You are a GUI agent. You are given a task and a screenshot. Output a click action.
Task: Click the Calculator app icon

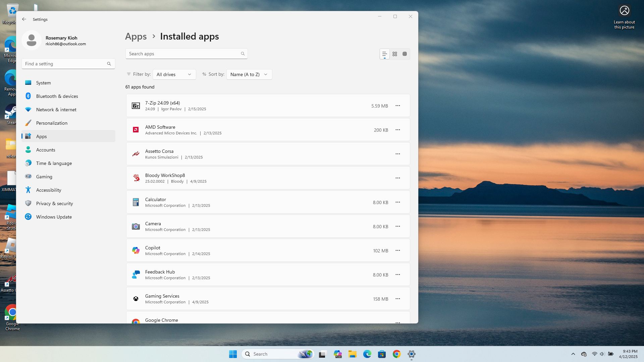[136, 202]
